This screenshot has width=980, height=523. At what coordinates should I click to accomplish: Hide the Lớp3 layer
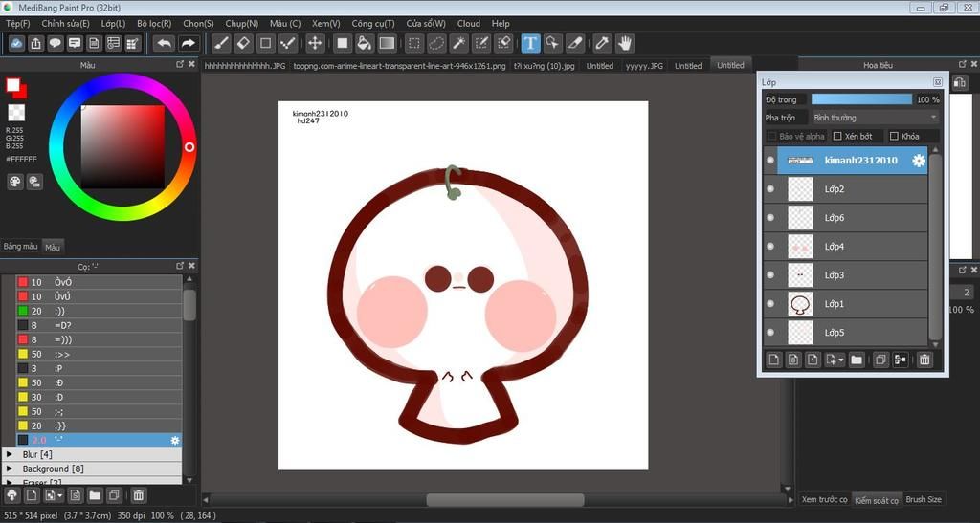[770, 275]
